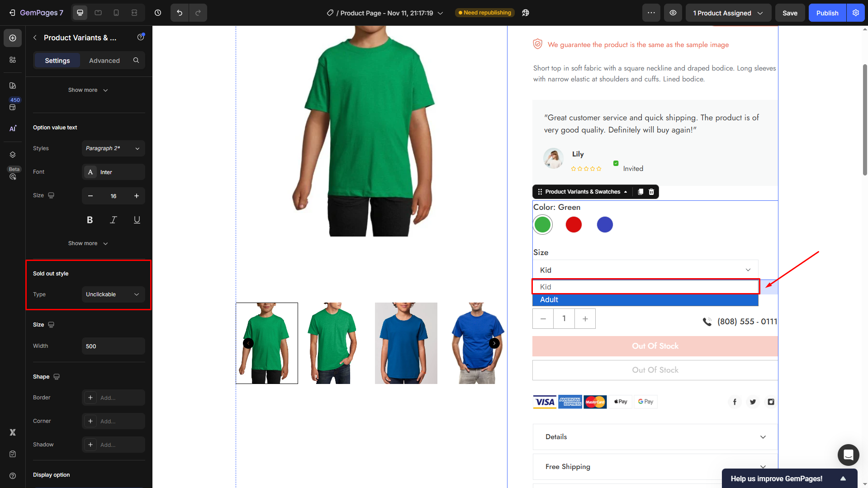
Task: Open the Paragraph 2 styles dropdown
Action: tap(113, 148)
